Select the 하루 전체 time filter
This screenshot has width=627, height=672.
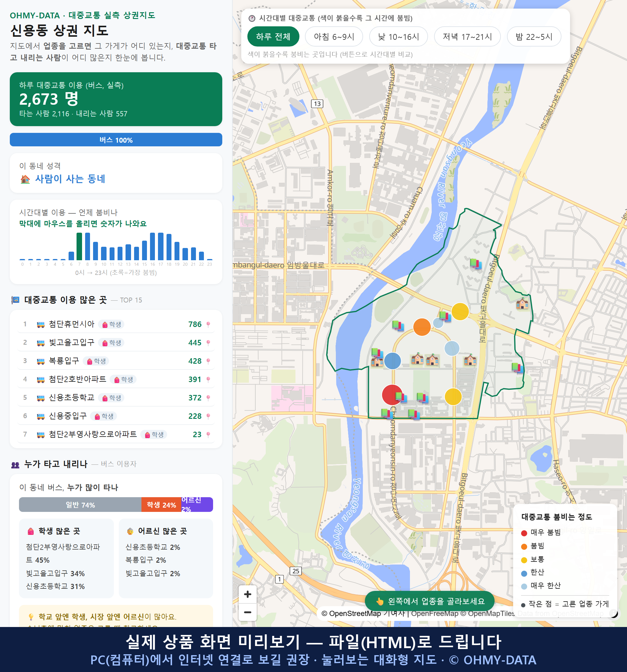(273, 36)
